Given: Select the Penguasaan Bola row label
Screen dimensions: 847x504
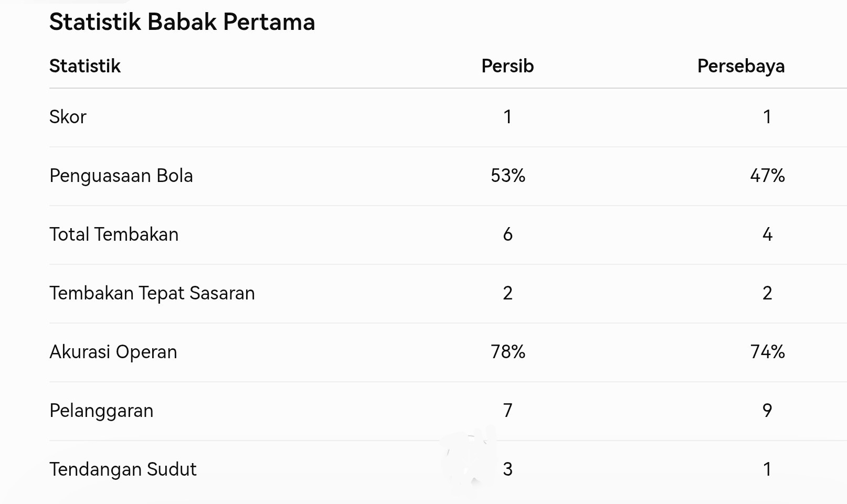Looking at the screenshot, I should coord(121,176).
